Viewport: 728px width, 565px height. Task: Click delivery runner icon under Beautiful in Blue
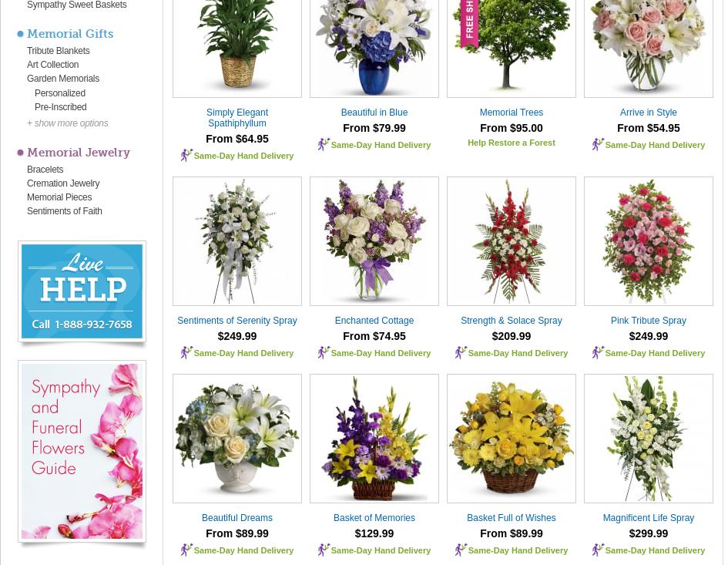324,144
